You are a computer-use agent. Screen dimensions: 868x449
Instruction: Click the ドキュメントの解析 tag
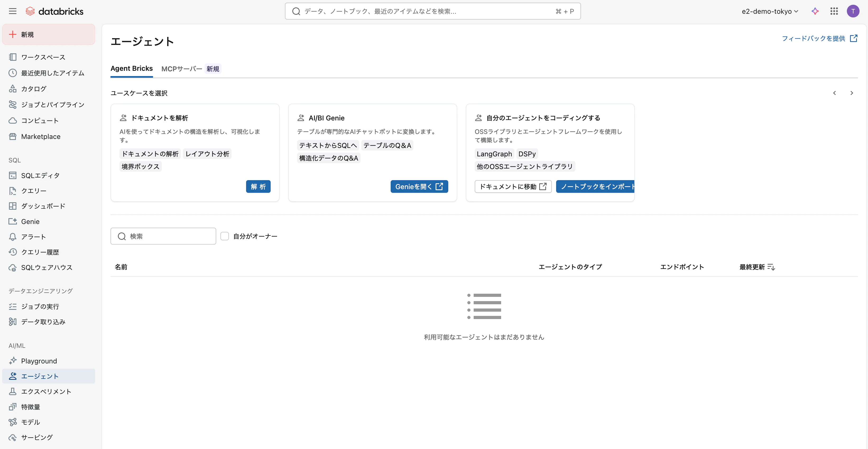(150, 154)
